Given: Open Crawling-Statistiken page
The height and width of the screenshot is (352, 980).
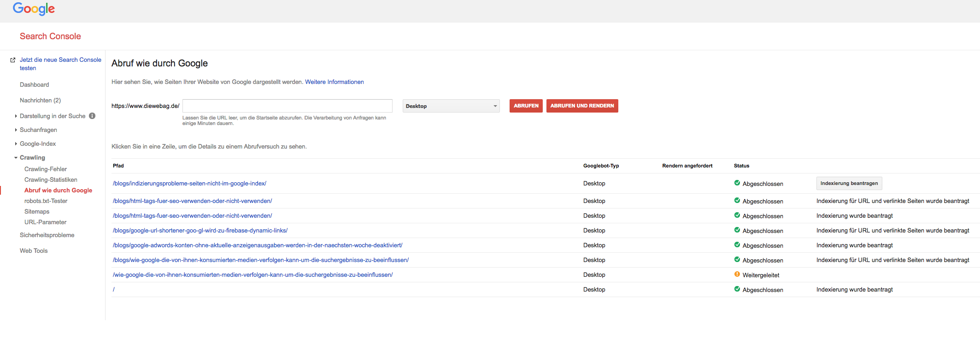Looking at the screenshot, I should pos(51,179).
